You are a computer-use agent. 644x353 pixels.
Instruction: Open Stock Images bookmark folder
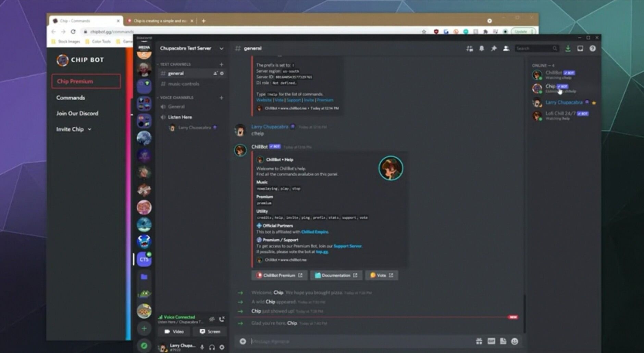click(66, 41)
